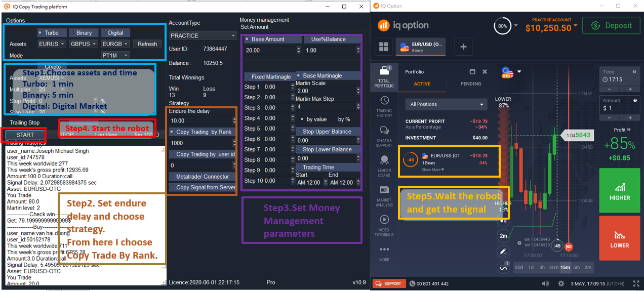Select Copy Trading by user id strategy

(203, 154)
